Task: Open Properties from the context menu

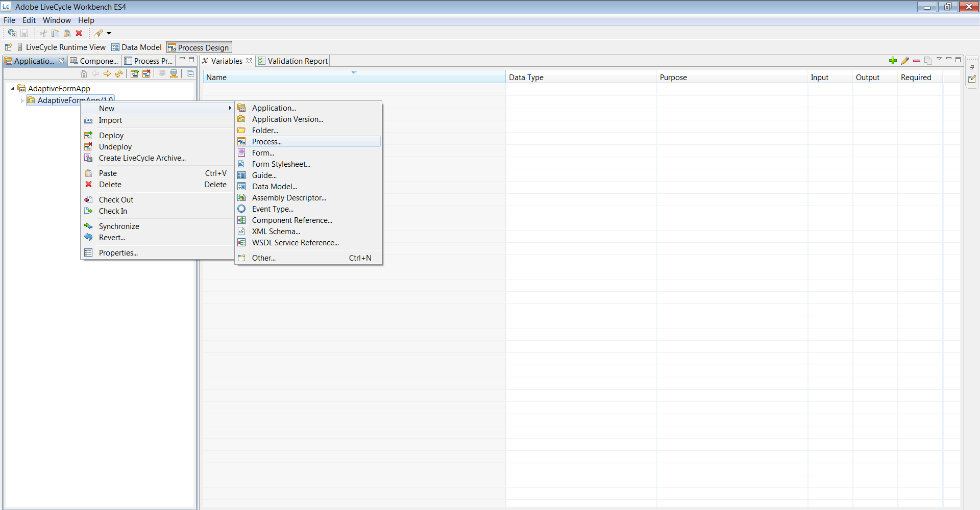Action: pyautogui.click(x=157, y=253)
